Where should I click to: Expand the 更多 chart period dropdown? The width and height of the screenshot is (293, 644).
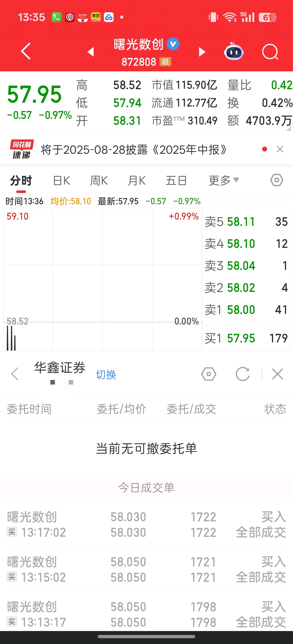click(224, 180)
